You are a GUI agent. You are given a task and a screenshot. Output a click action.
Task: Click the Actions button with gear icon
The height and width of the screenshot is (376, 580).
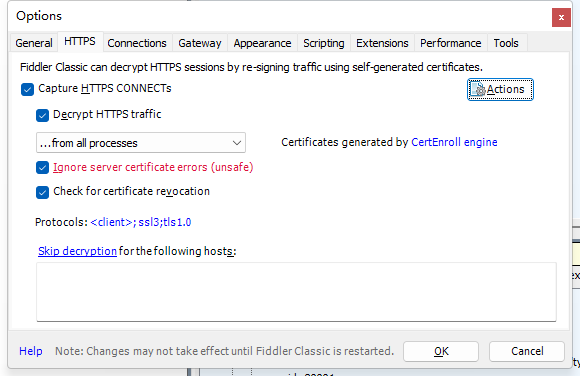pyautogui.click(x=500, y=89)
